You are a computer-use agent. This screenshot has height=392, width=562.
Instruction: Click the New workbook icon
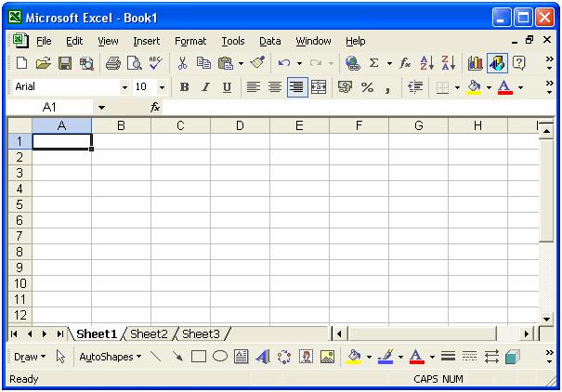click(x=22, y=63)
